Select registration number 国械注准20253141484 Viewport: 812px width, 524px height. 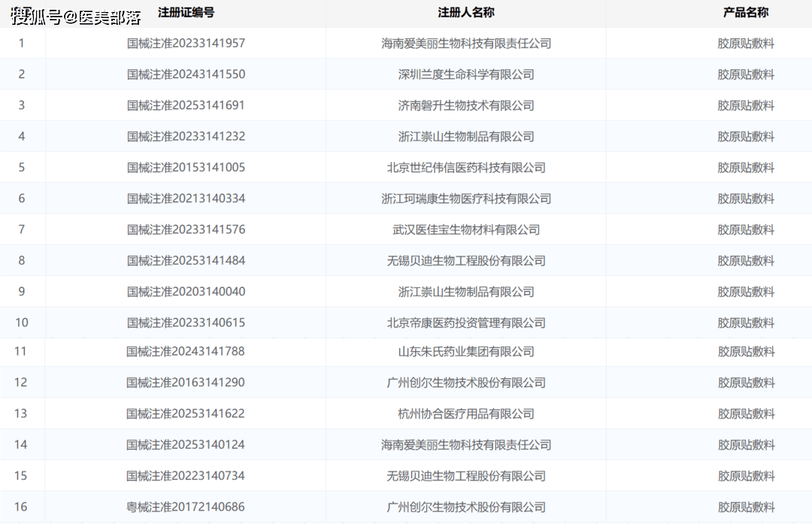pos(186,260)
